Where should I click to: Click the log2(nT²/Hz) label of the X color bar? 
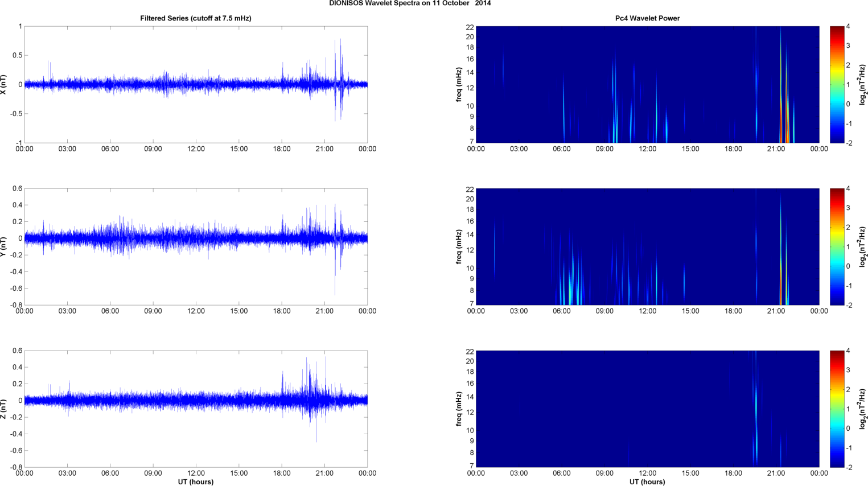click(863, 84)
